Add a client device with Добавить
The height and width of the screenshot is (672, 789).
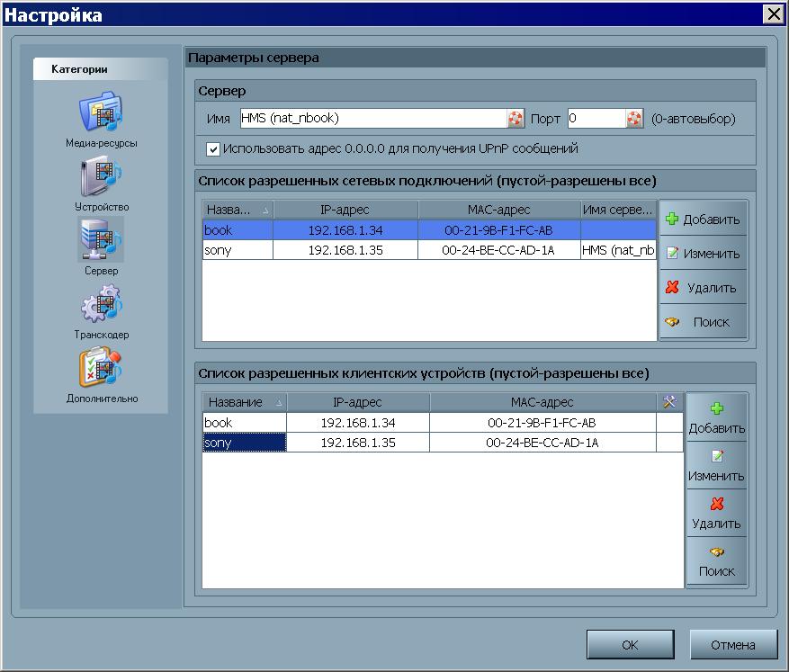click(716, 418)
